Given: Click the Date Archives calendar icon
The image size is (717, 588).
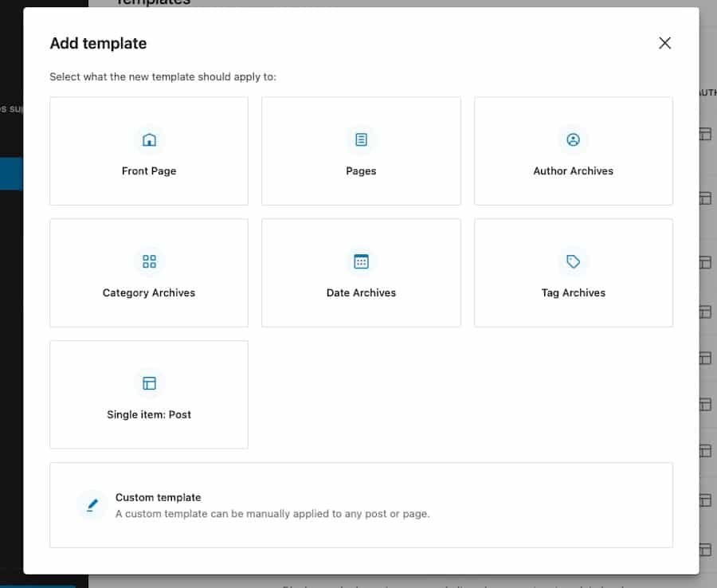Looking at the screenshot, I should pos(361,261).
